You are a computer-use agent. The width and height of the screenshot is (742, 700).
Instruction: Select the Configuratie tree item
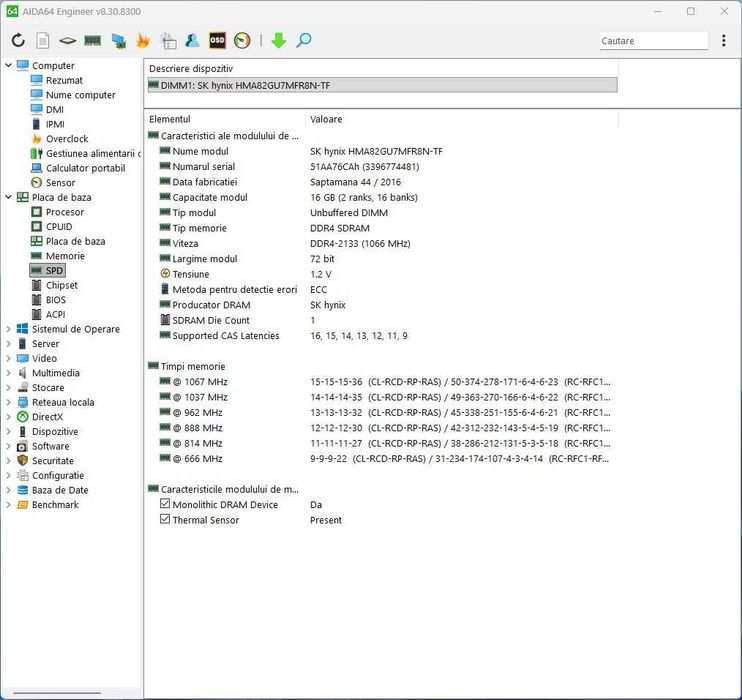click(x=58, y=476)
